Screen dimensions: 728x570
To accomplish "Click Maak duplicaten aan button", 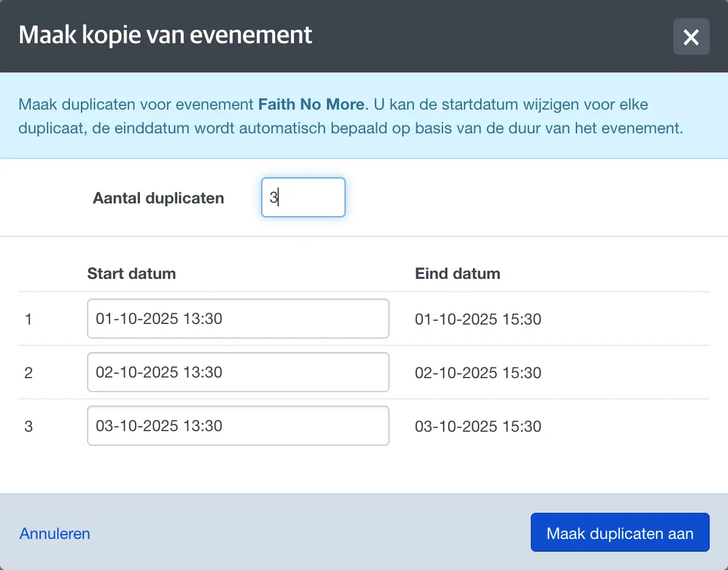I will pos(620,532).
